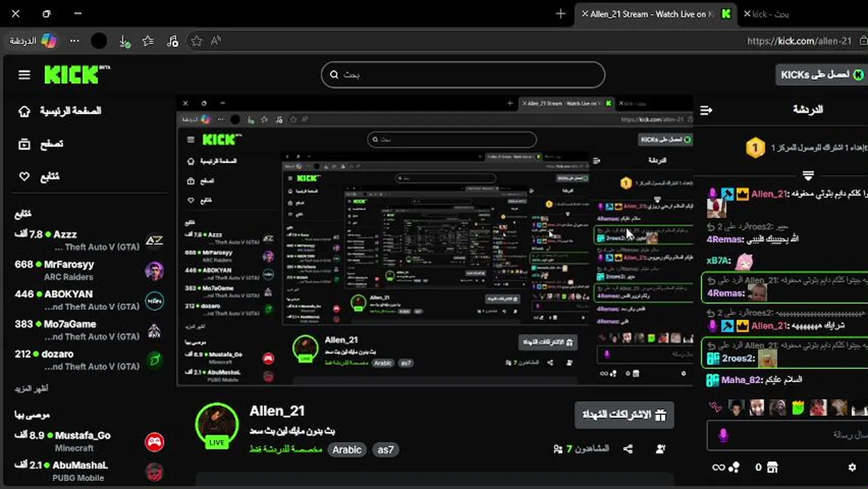Select تصفح in sidebar menu
This screenshot has height=489, width=868.
point(51,144)
